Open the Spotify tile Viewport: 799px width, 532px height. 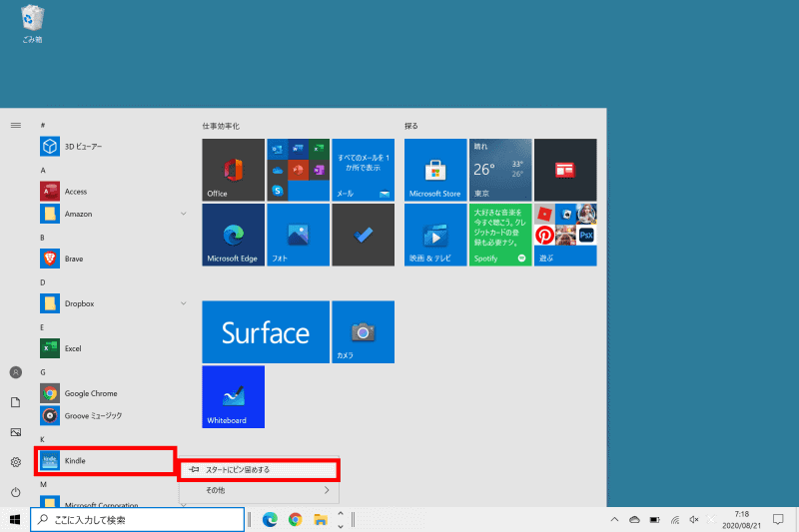point(500,235)
